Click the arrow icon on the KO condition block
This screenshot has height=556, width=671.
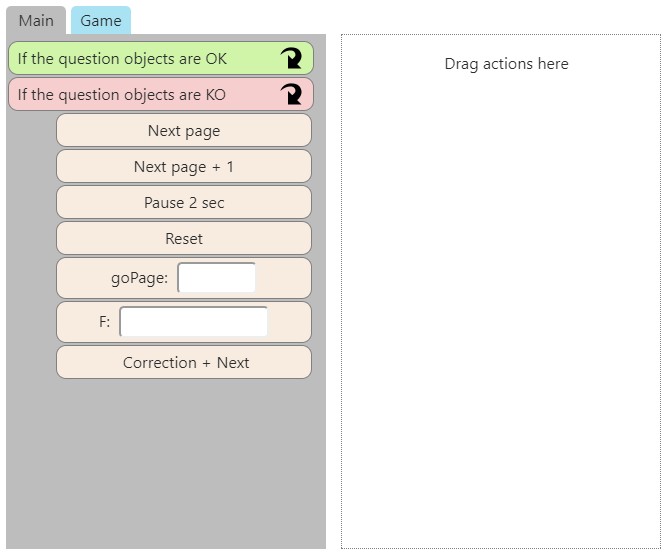291,95
